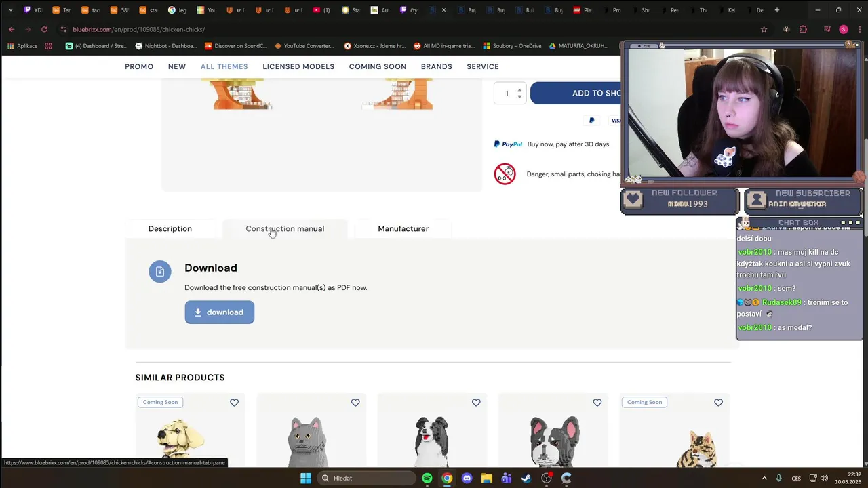
Task: Click the PayPal Buy now, pay later link
Action: click(551, 144)
